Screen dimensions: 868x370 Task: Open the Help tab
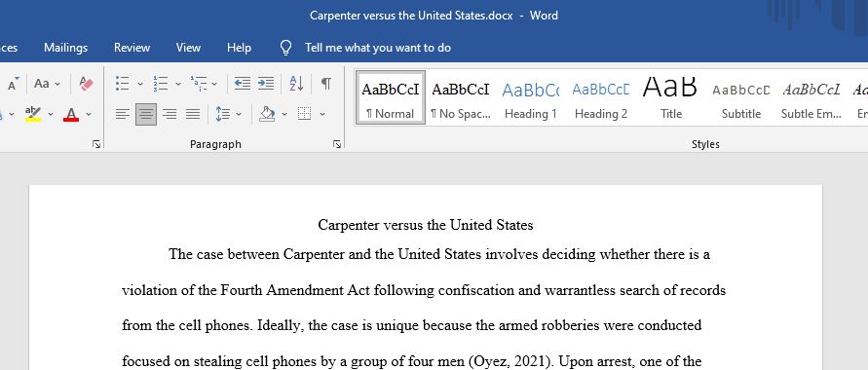coord(239,48)
